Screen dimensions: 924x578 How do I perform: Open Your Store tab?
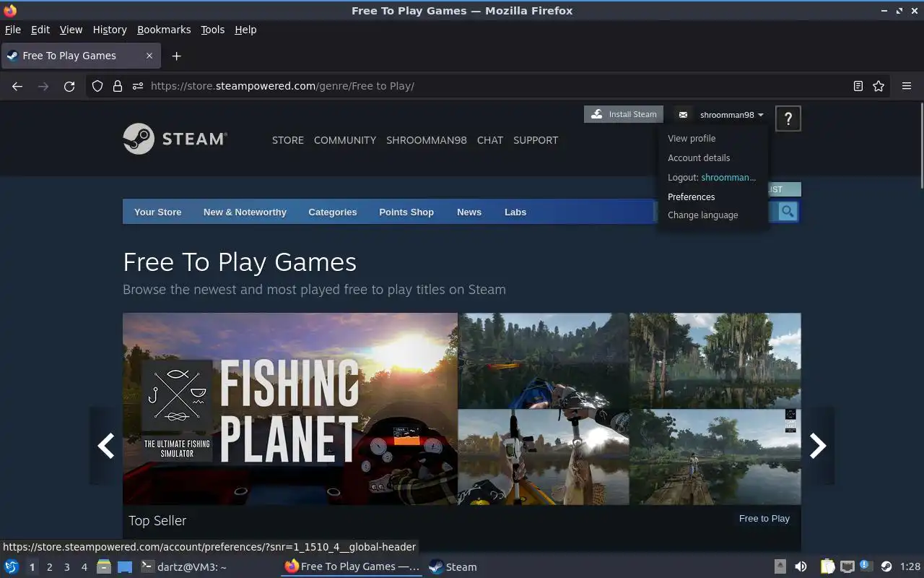pos(157,212)
